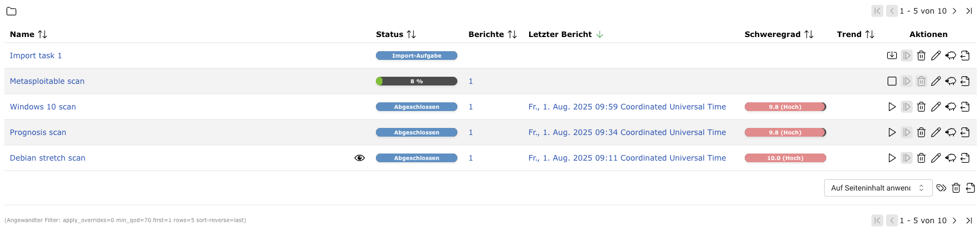Screen dimensions: 980x233
Task: Start the Windows 10 scan task
Action: [891, 107]
